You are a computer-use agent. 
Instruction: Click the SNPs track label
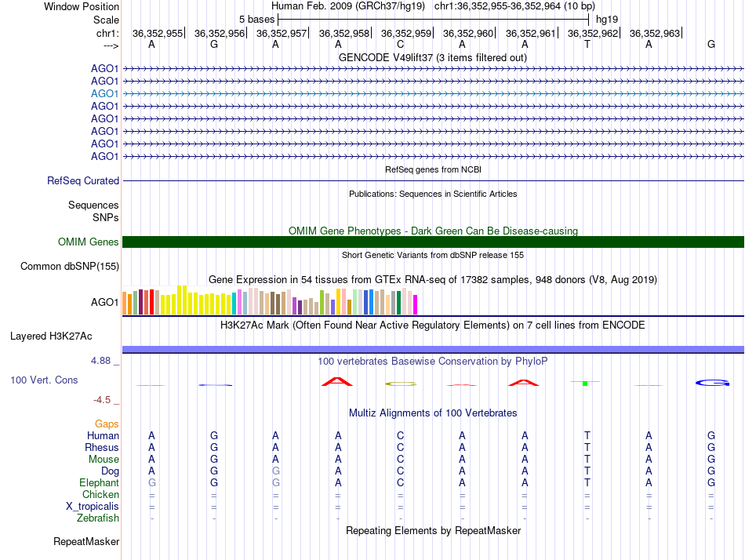click(x=106, y=217)
